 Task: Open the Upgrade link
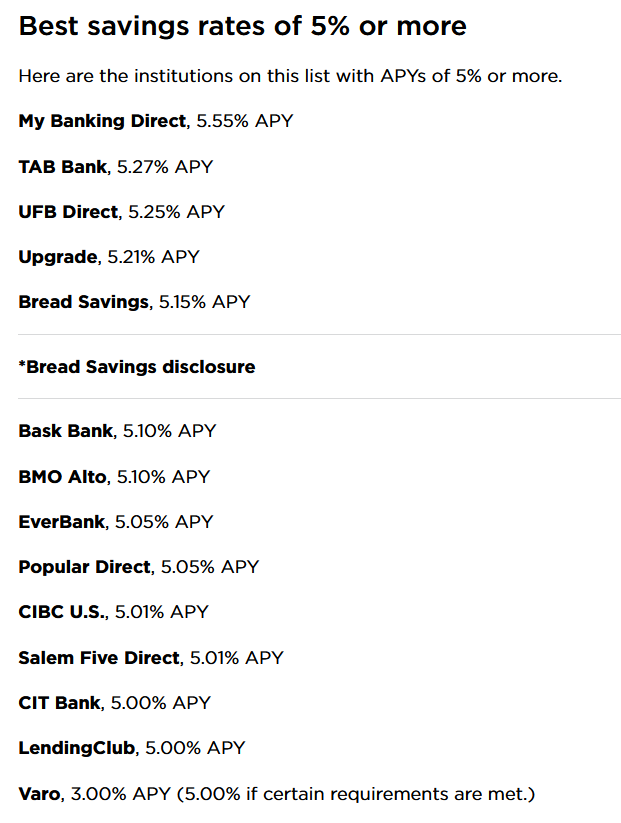click(58, 258)
